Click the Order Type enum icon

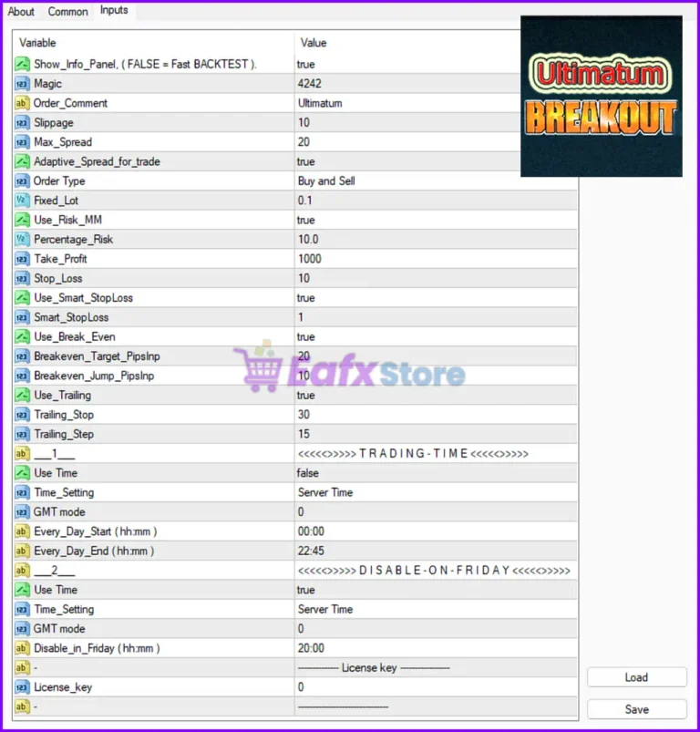(22, 180)
